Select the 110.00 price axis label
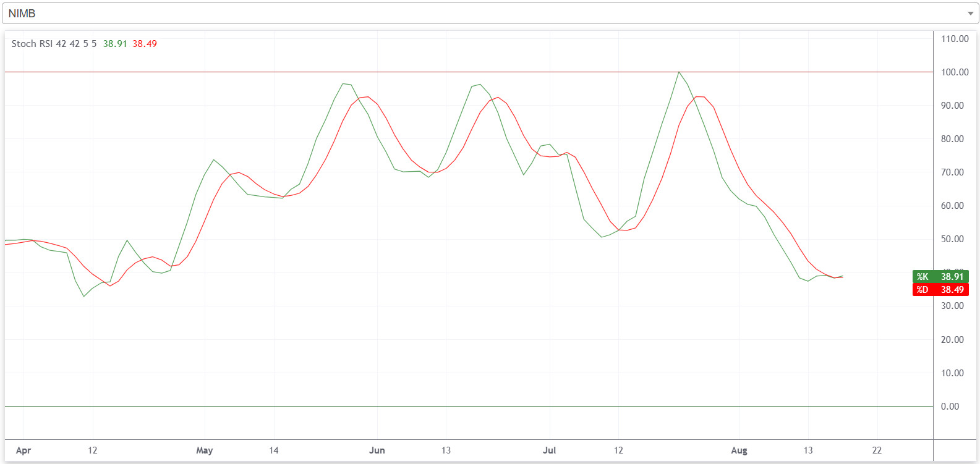 955,39
